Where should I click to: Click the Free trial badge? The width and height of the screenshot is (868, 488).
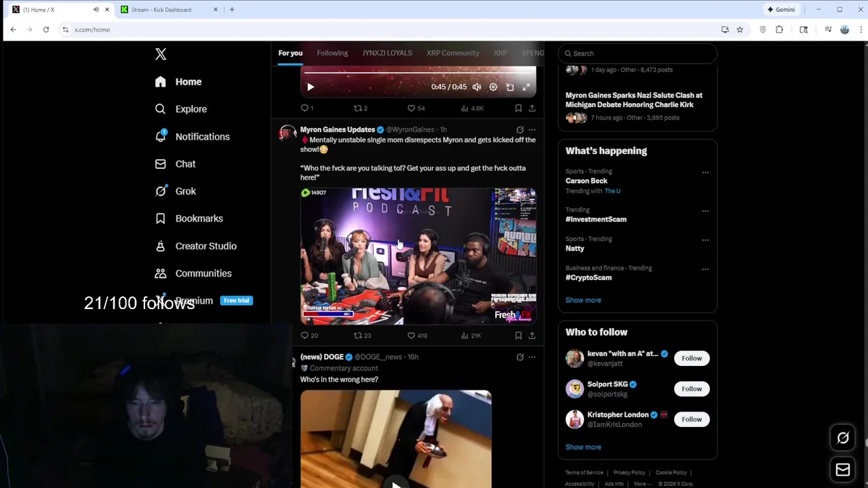237,300
